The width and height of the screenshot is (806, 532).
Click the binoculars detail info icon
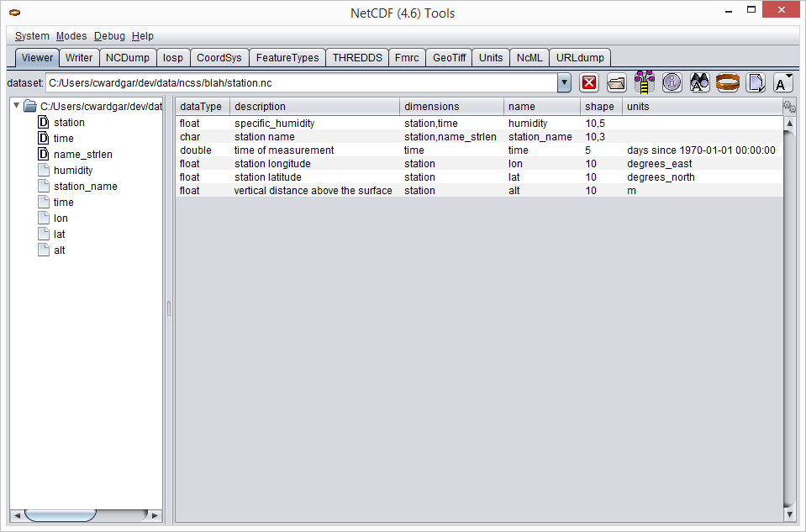coord(699,82)
